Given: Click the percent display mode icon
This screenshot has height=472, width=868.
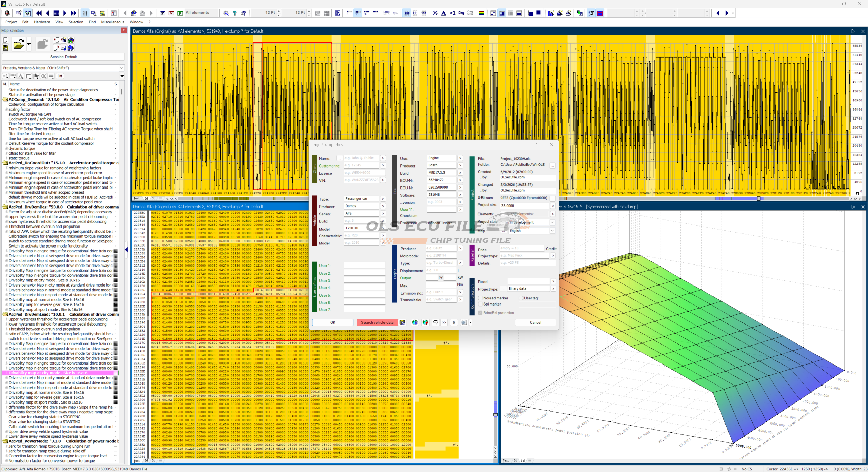Looking at the screenshot, I should (x=435, y=13).
